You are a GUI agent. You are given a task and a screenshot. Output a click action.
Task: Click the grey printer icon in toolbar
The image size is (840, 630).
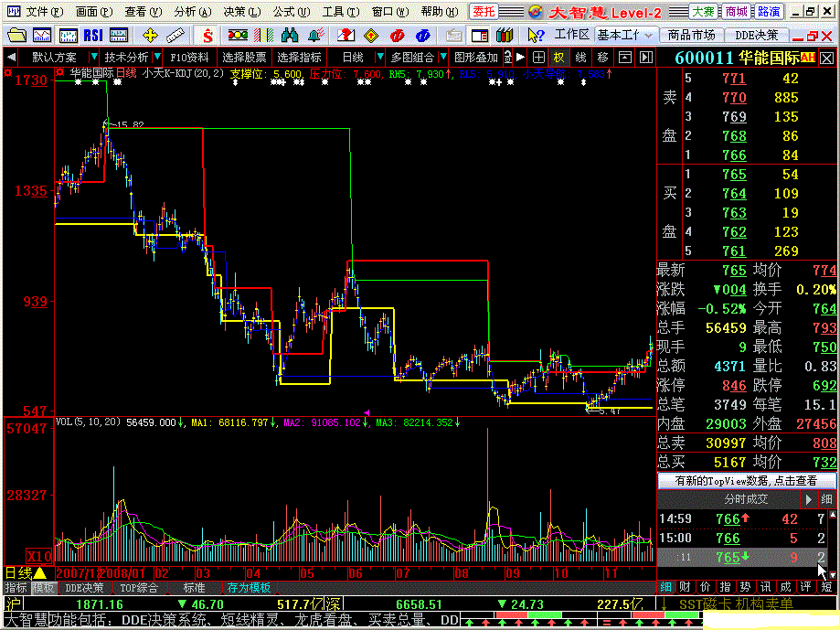[454, 36]
